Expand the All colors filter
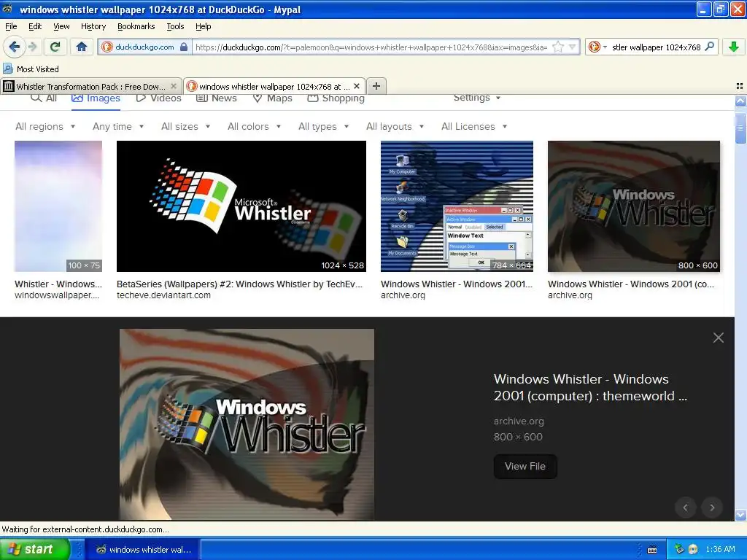747x560 pixels. click(254, 126)
